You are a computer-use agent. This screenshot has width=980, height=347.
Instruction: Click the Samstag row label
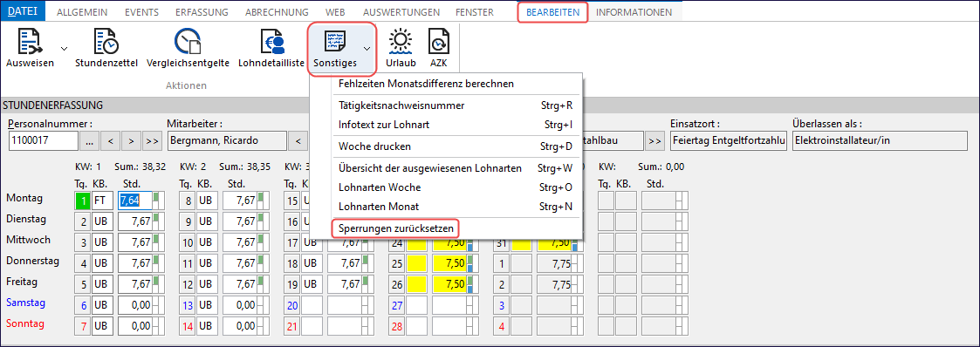25,303
